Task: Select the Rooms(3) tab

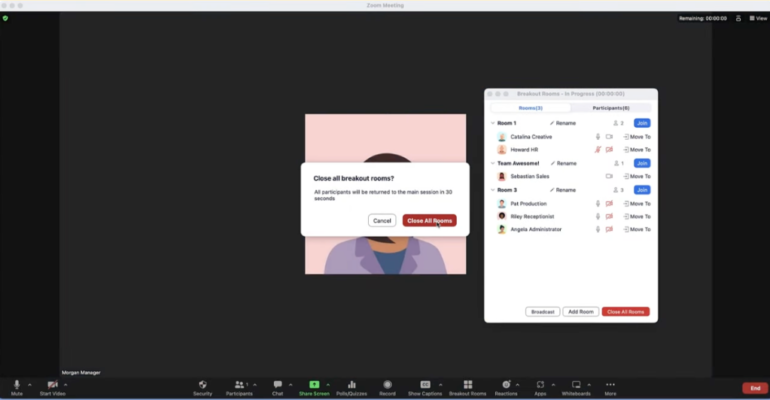Action: point(530,107)
